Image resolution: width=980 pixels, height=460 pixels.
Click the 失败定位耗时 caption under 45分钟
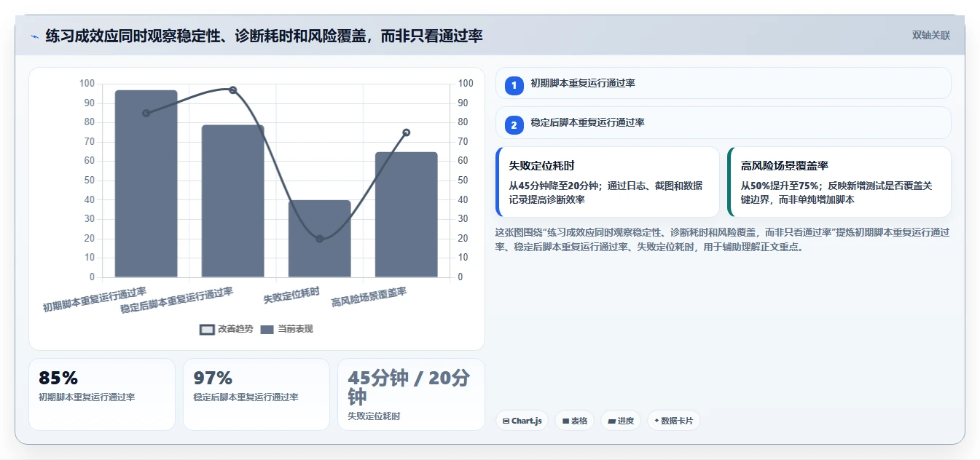374,416
